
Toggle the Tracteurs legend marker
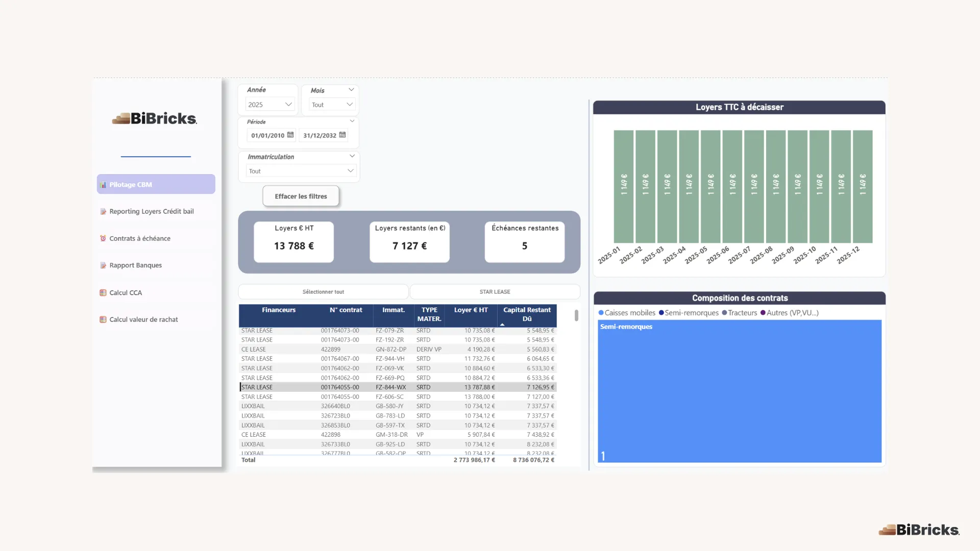(x=725, y=313)
